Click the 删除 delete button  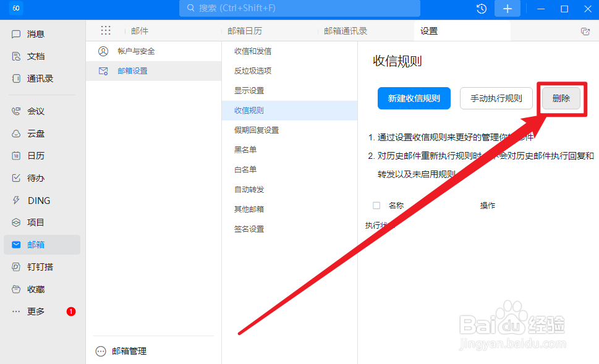(560, 98)
